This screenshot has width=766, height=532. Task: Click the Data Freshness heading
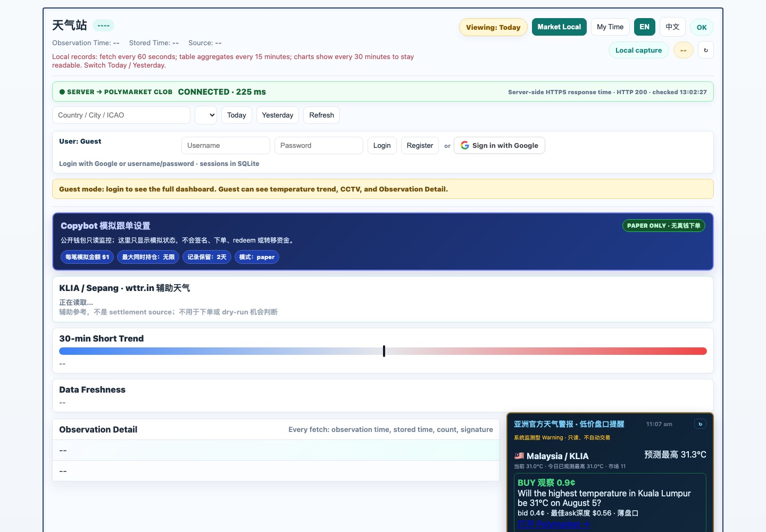pos(93,390)
